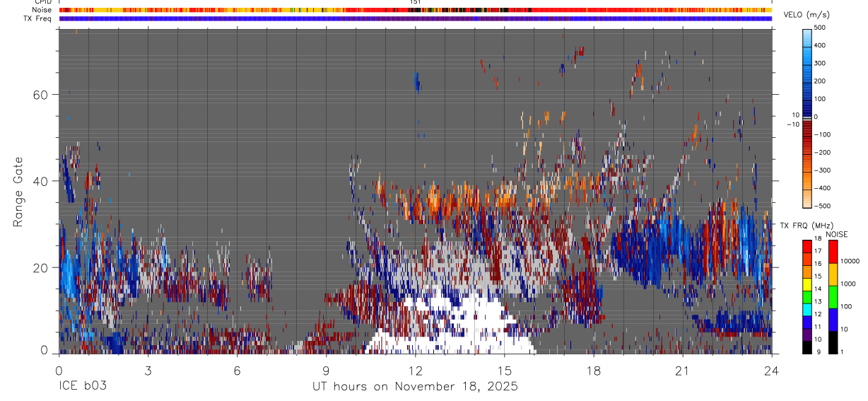Click hour tick '24' on the UT axis
Viewport: 868px width, 401px height.
771,371
